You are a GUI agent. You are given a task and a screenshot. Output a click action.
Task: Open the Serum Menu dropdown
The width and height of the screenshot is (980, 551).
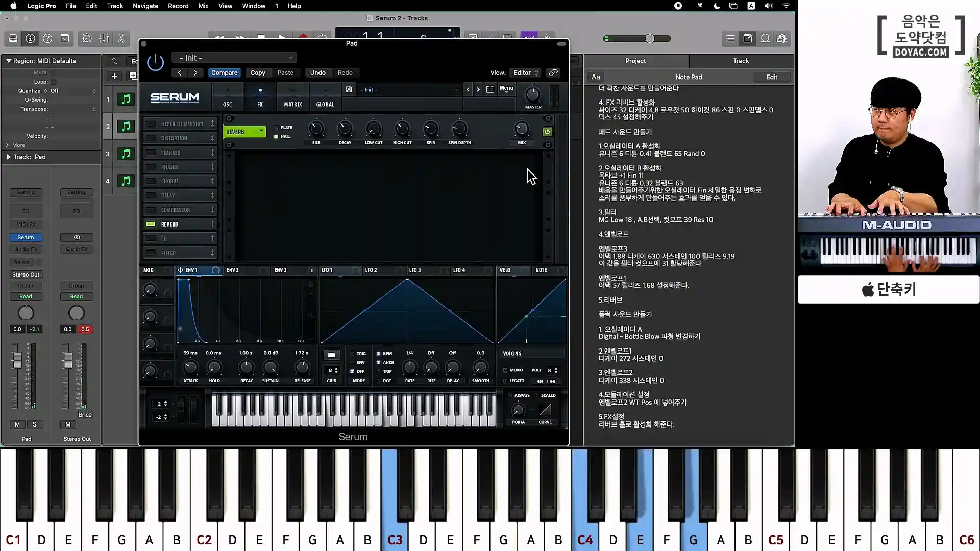tap(506, 89)
